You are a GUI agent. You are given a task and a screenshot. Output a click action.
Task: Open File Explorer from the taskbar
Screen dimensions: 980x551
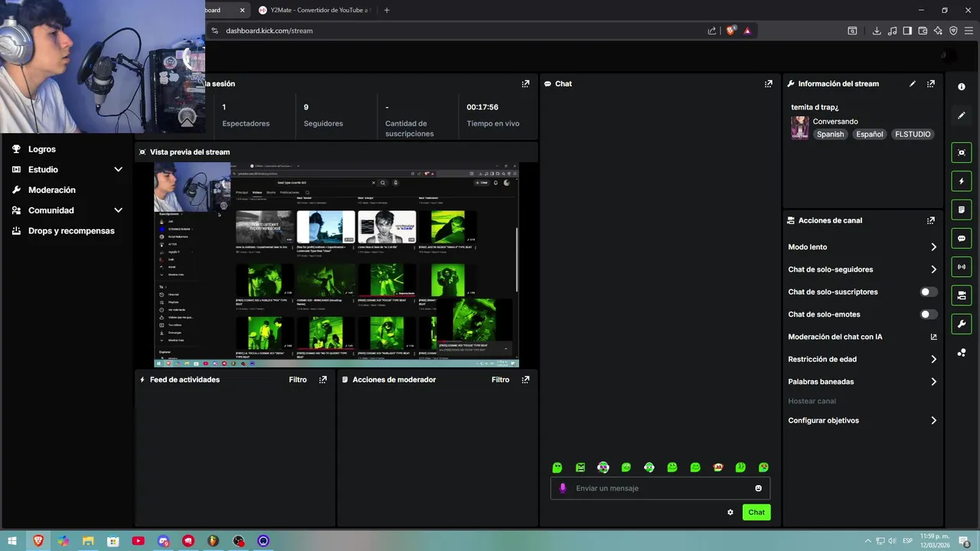click(88, 541)
